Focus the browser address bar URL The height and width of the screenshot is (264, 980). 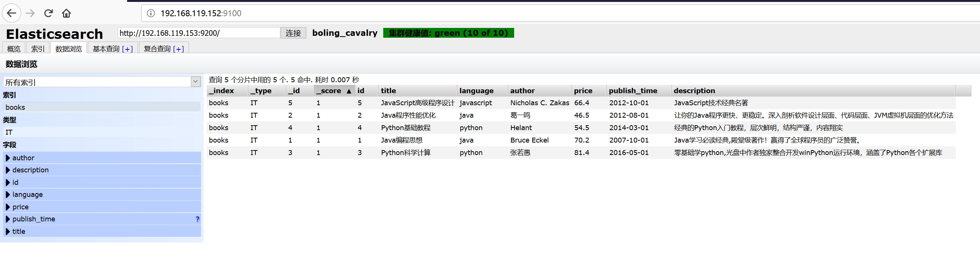pos(201,13)
